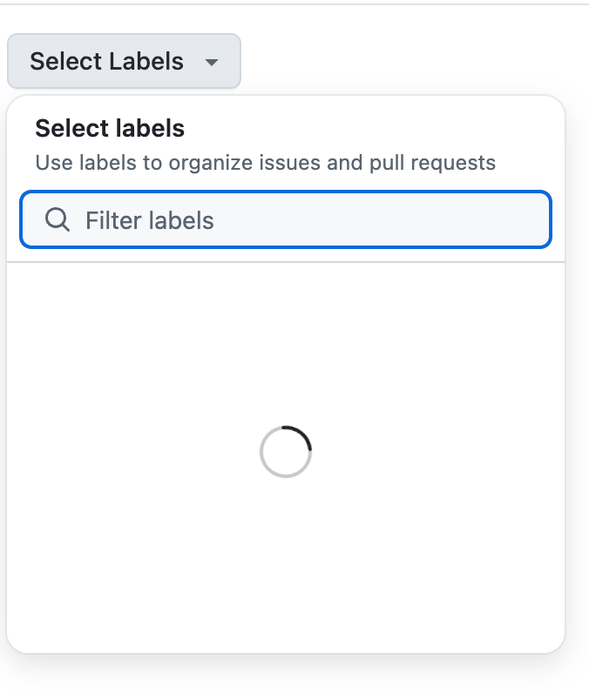Click blank page area below the popup
The width and height of the screenshot is (589, 700).
pos(286,681)
